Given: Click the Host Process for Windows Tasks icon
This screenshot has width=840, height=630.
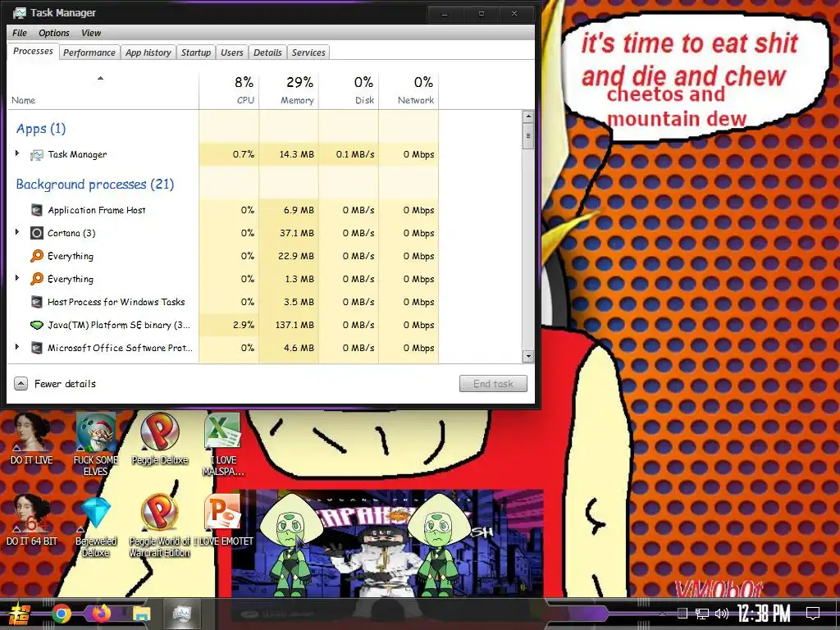Looking at the screenshot, I should [x=36, y=302].
